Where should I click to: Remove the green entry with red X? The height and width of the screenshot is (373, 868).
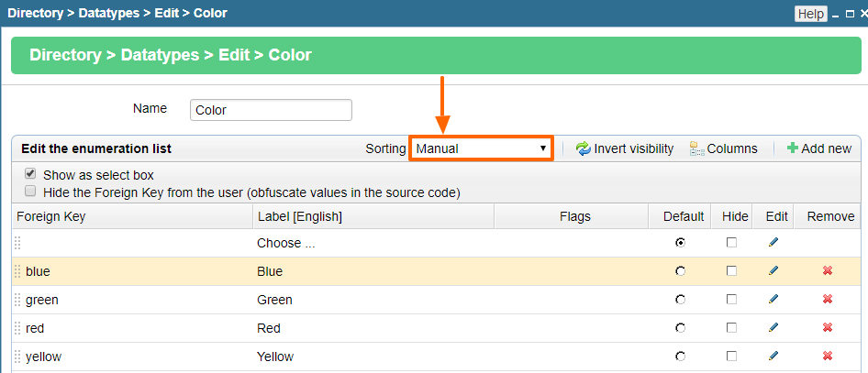[828, 299]
